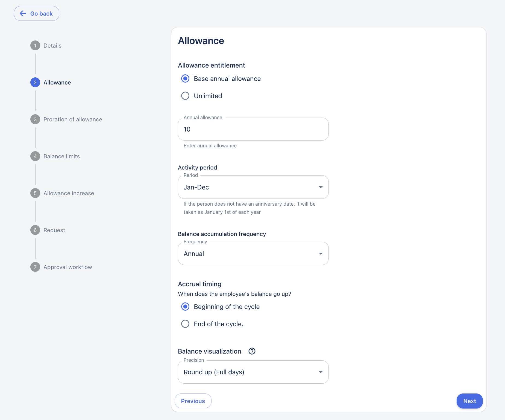This screenshot has width=505, height=420.
Task: Pick Beginning of the cycle option
Action: pyautogui.click(x=185, y=307)
